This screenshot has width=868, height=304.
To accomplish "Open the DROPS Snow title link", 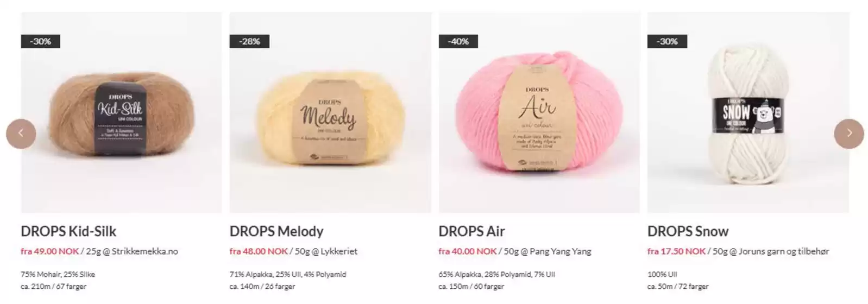I will coord(688,231).
